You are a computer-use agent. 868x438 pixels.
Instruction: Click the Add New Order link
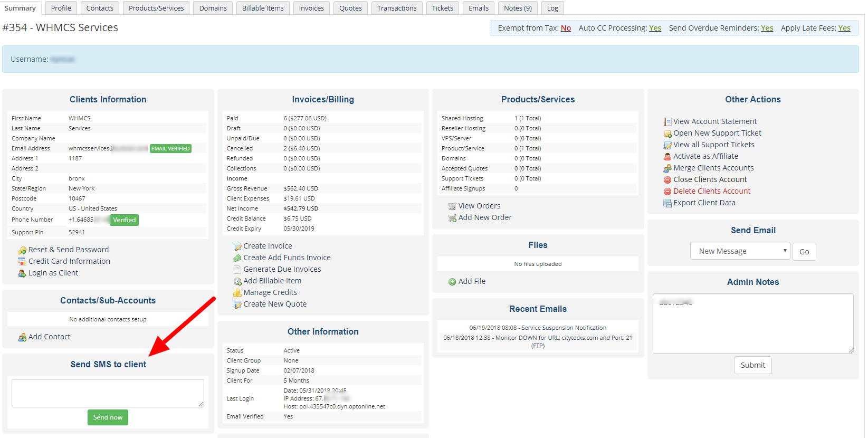(x=485, y=217)
